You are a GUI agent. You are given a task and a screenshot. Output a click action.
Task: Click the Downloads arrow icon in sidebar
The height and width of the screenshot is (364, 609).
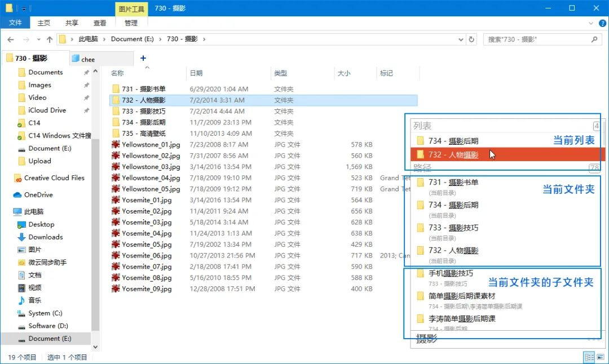coord(22,237)
